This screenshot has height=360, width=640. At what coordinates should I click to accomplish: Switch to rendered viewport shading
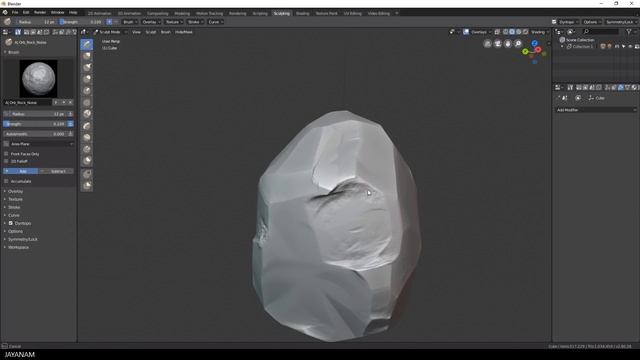pos(525,32)
